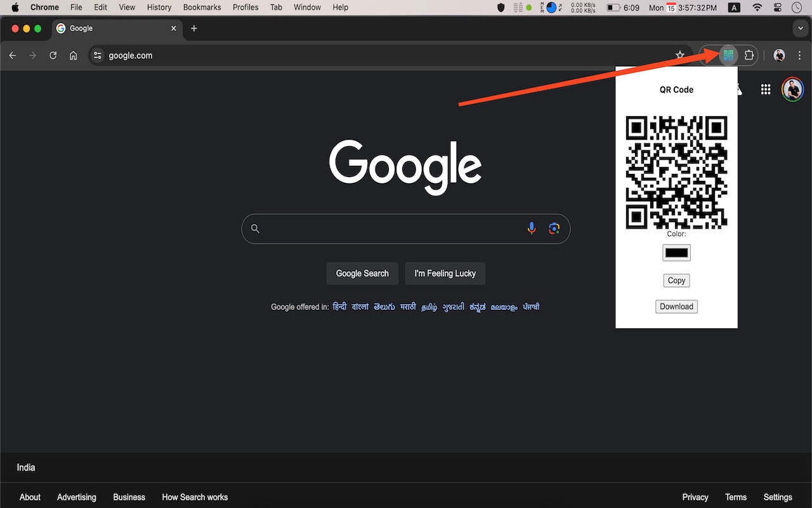Open the Help menu
Screen dimensions: 812x508
pos(341,8)
